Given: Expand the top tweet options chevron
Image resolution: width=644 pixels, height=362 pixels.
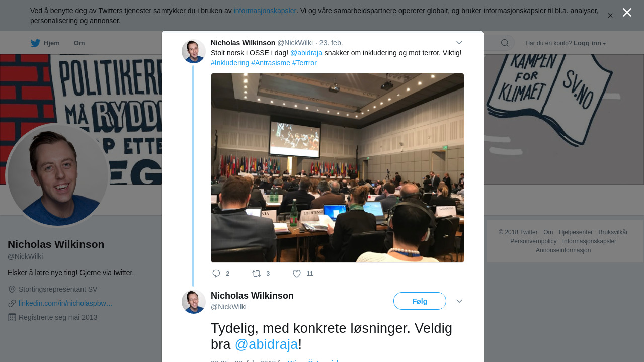Looking at the screenshot, I should coord(459,43).
